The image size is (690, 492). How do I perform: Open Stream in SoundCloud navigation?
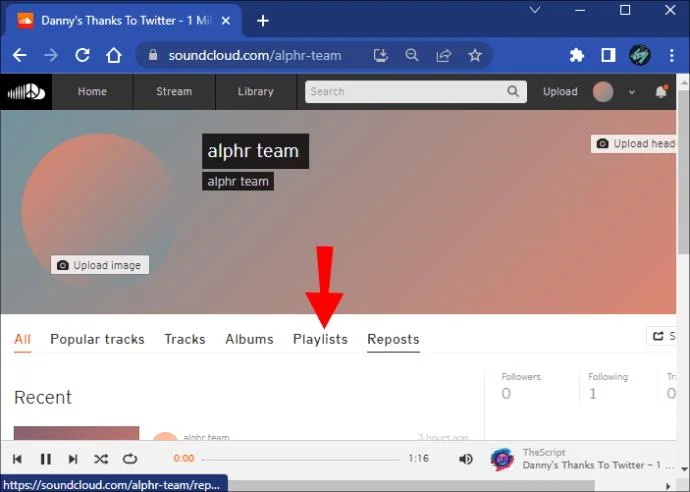[174, 92]
